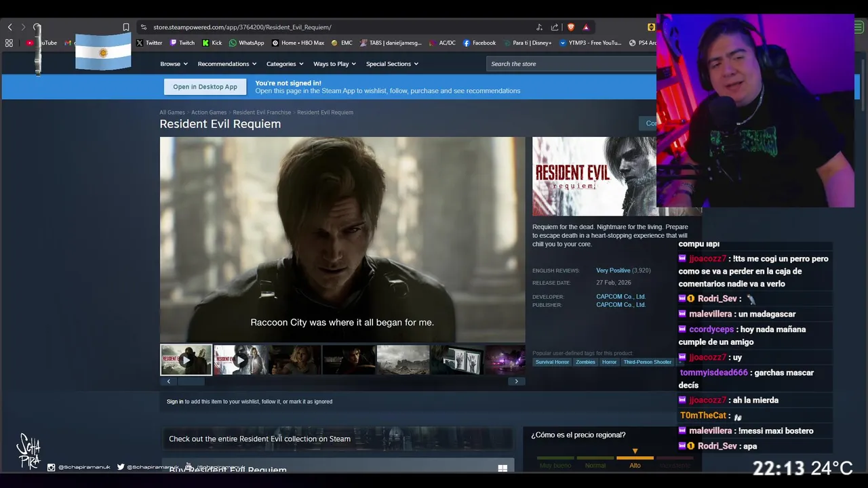Select the second trailer thumbnail

click(x=240, y=360)
